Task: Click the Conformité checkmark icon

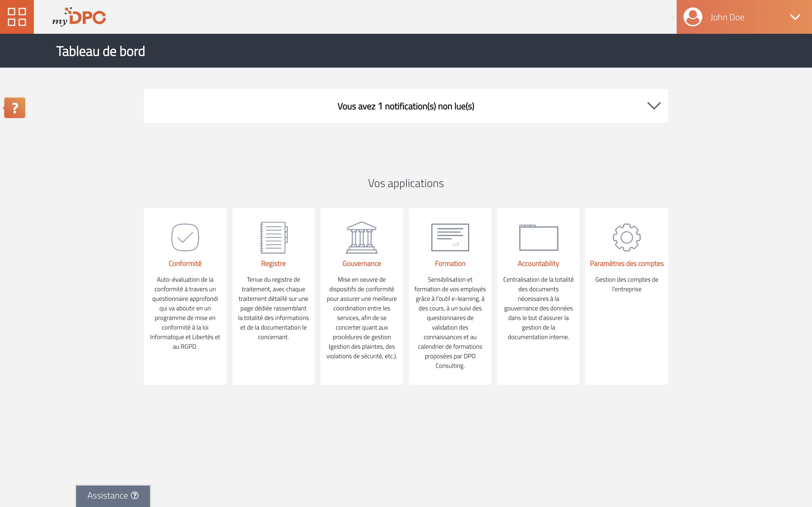Action: coord(185,238)
